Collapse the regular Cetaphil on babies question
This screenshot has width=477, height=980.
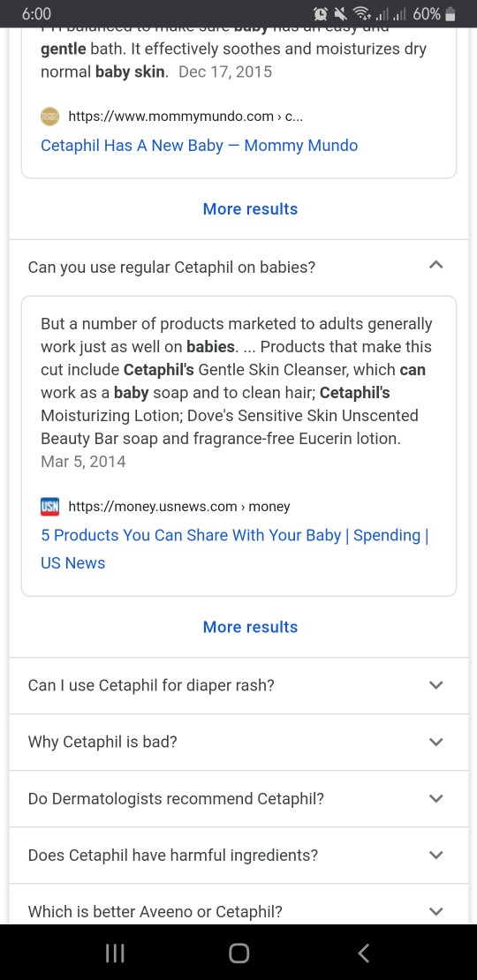(x=238, y=268)
